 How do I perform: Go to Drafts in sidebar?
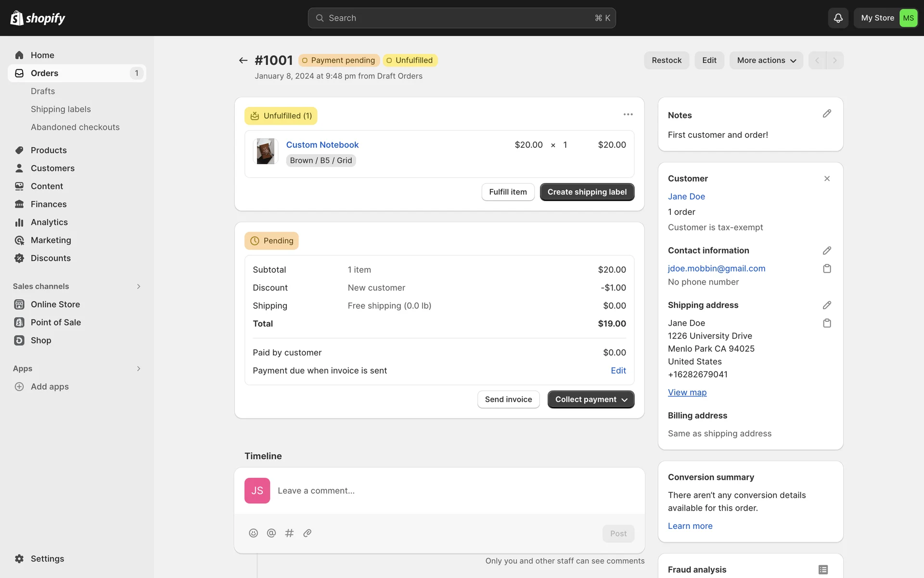click(43, 91)
